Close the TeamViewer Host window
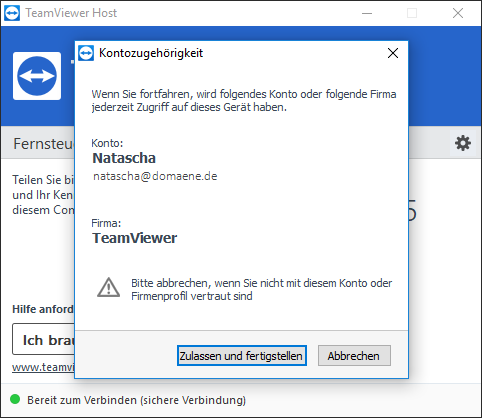 pyautogui.click(x=458, y=13)
